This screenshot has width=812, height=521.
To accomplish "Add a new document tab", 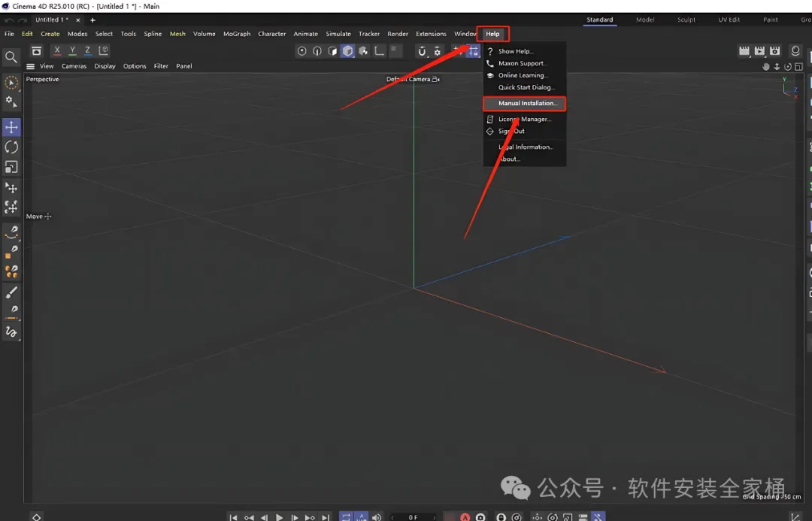I will pyautogui.click(x=92, y=20).
